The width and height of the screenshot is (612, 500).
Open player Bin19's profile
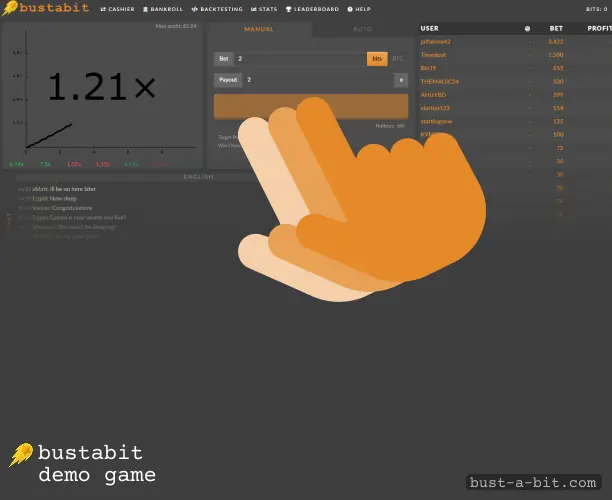pos(428,68)
